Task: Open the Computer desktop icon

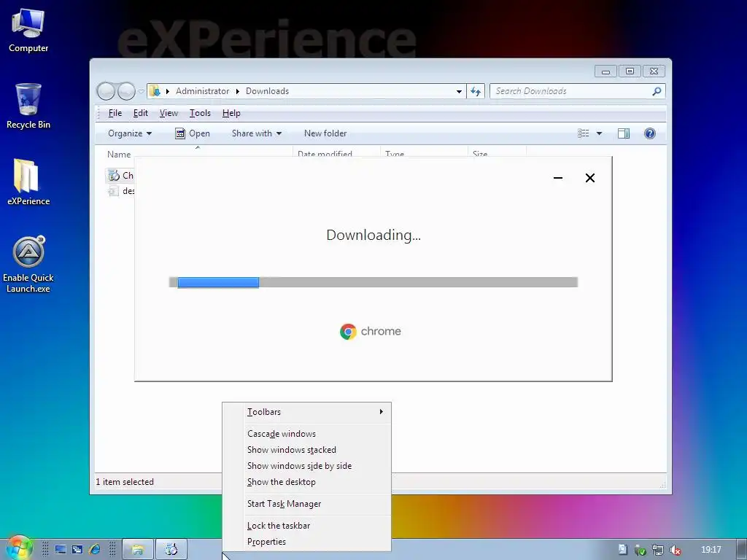Action: tap(28, 31)
